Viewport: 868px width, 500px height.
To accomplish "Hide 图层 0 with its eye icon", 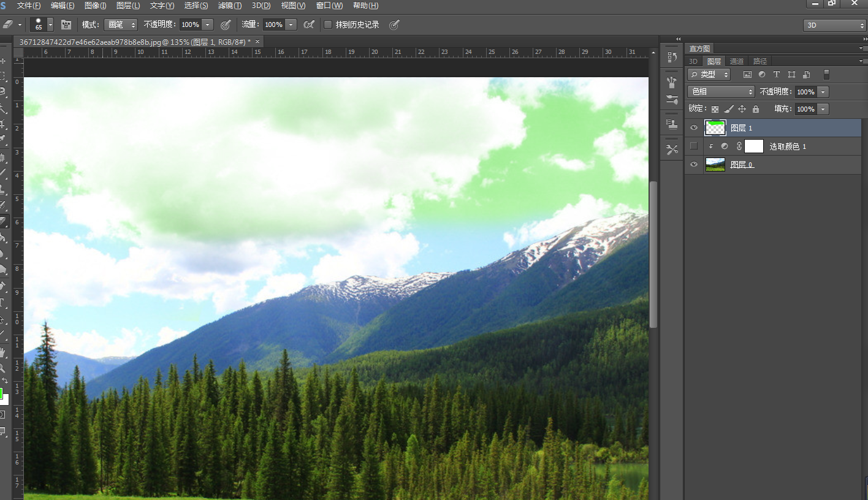I will tap(694, 164).
